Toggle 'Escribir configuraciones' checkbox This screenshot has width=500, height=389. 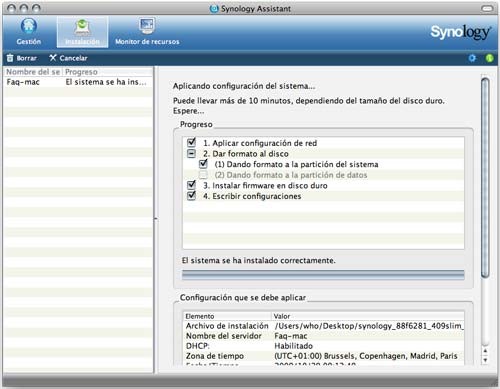191,196
